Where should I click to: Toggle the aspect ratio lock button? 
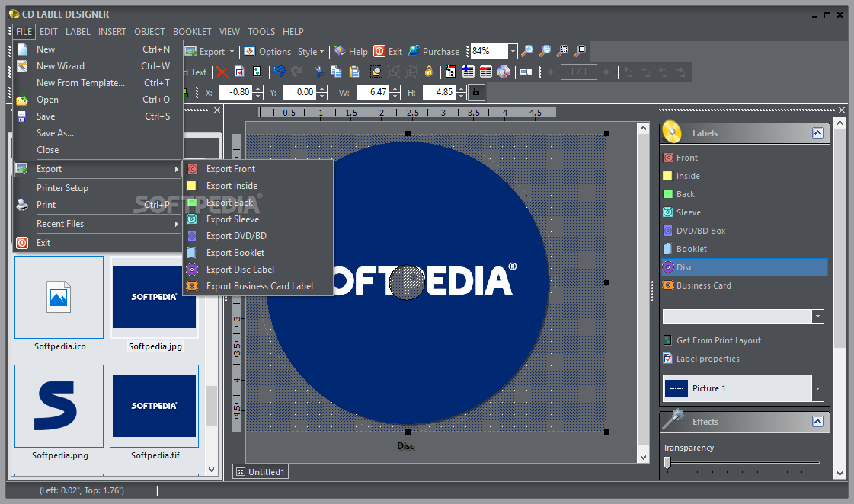[x=476, y=92]
